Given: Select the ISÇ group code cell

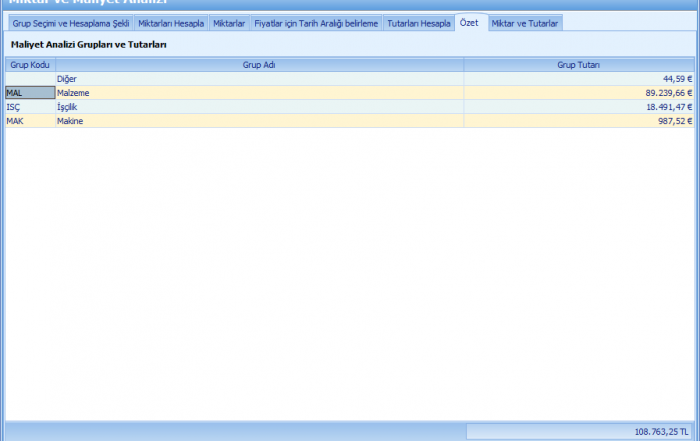Looking at the screenshot, I should (x=30, y=106).
